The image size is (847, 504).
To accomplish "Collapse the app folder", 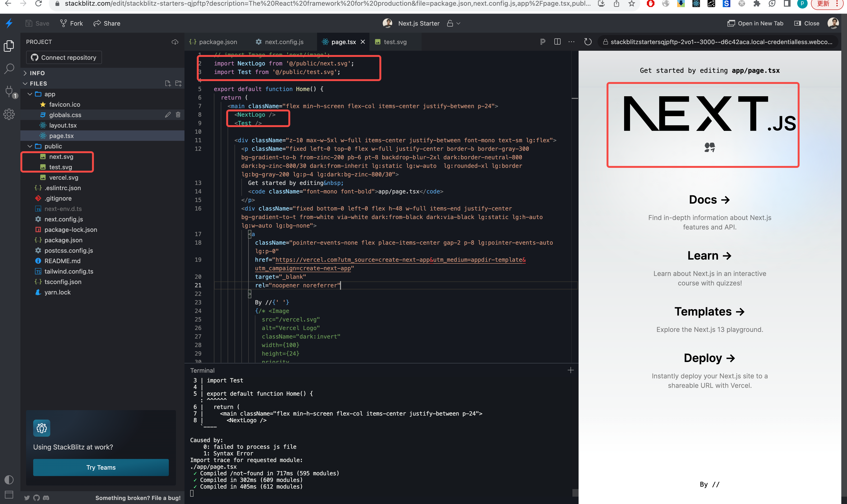I will pos(30,94).
